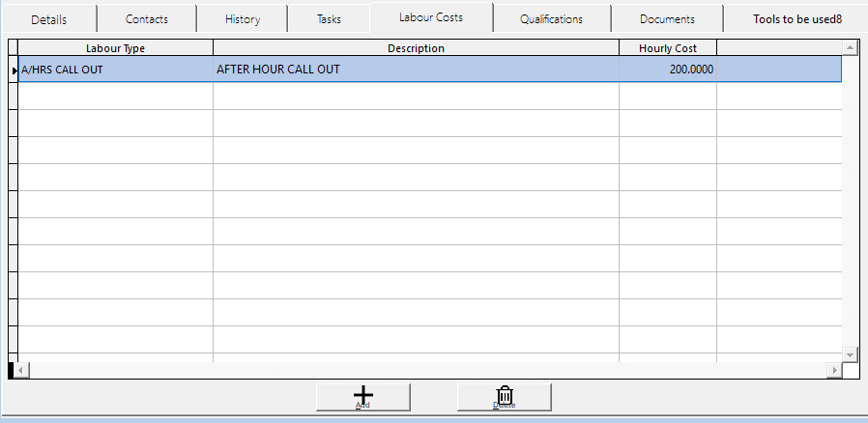The image size is (868, 423).
Task: Click the vertical scrollbar down arrow
Action: 851,353
